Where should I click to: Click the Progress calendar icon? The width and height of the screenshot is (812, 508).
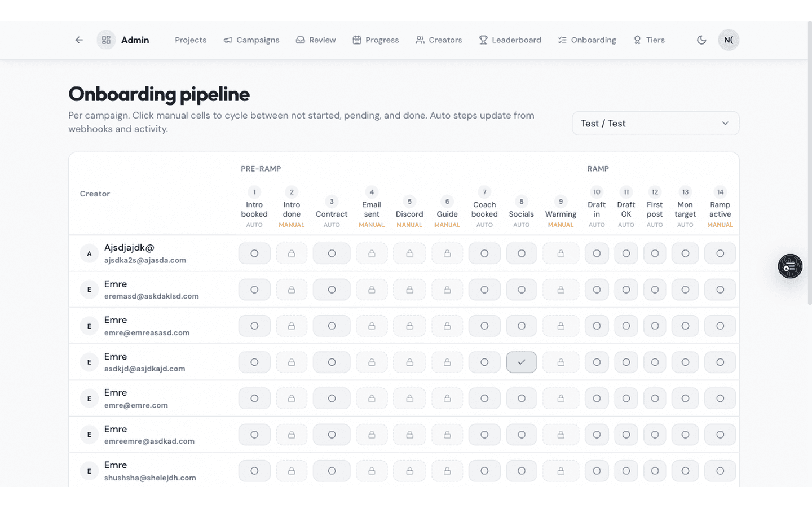[x=357, y=40]
